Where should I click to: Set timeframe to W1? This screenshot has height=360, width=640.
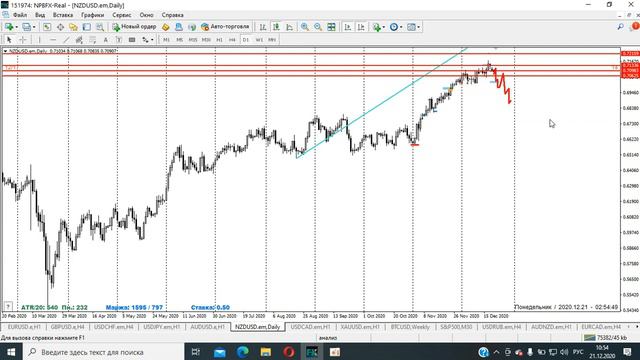(x=259, y=40)
